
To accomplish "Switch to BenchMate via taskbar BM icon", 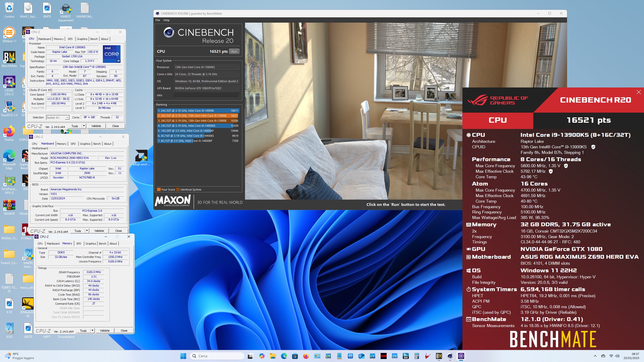I will click(x=439, y=356).
